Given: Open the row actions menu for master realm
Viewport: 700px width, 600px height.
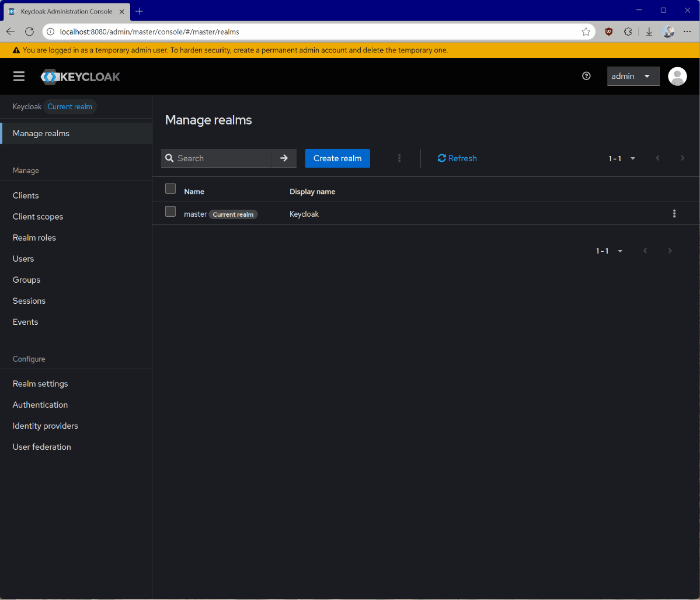Looking at the screenshot, I should pos(674,214).
